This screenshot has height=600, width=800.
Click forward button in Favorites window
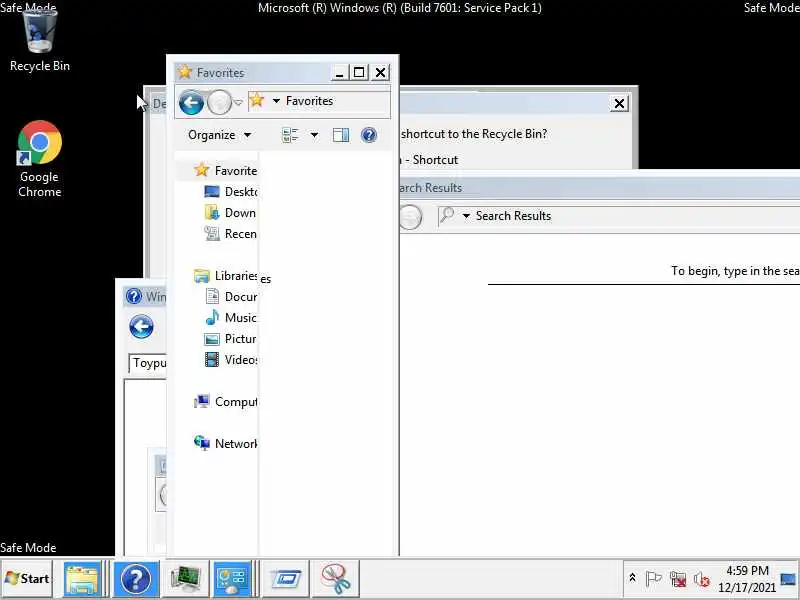point(219,103)
